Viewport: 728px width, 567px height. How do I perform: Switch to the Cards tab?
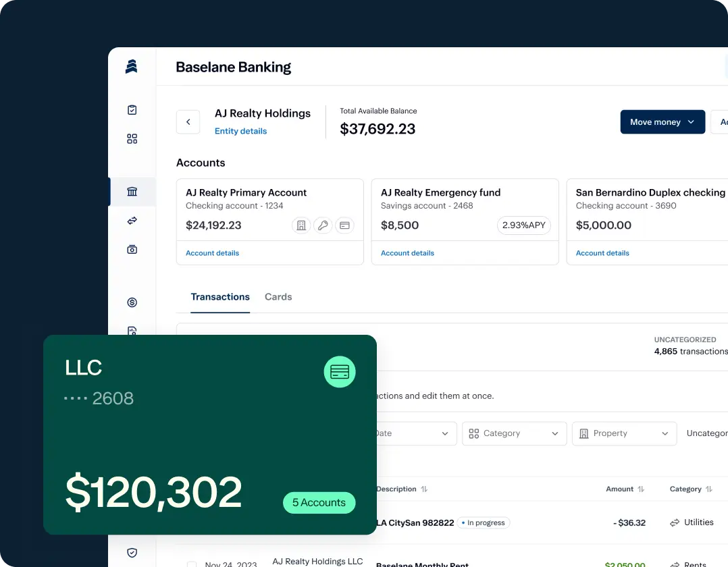pos(278,297)
